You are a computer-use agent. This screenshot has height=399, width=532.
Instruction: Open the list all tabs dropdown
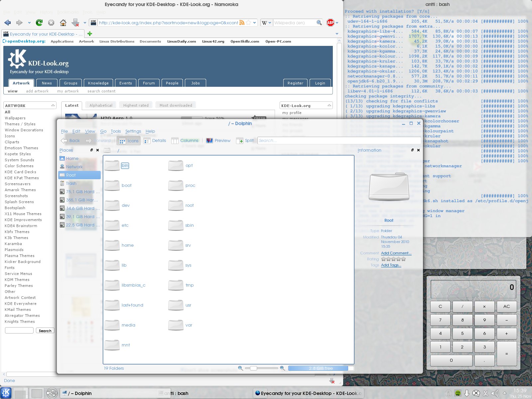point(337,34)
